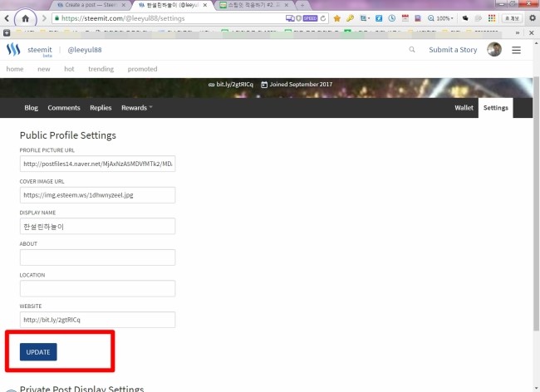Open the 100% zoom level dropdown
This screenshot has height=392, width=540.
coord(442,17)
